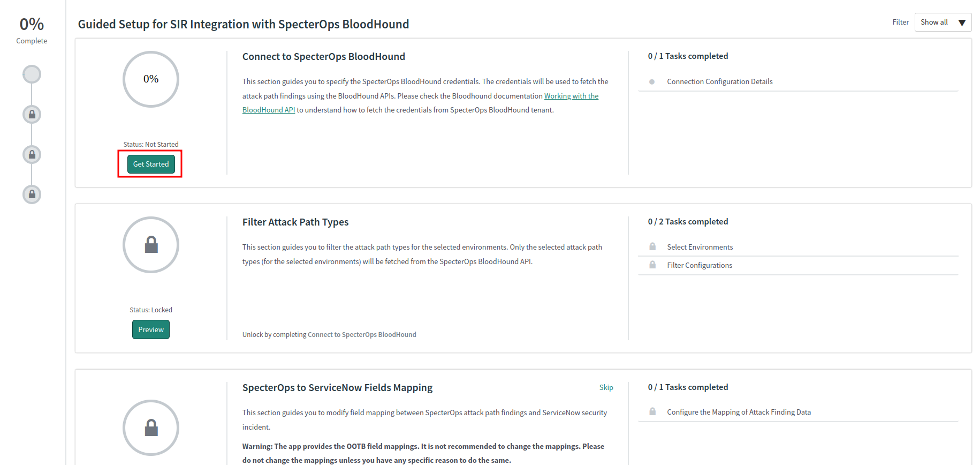Click the '0 / 2 Tasks completed' text

[x=688, y=222]
